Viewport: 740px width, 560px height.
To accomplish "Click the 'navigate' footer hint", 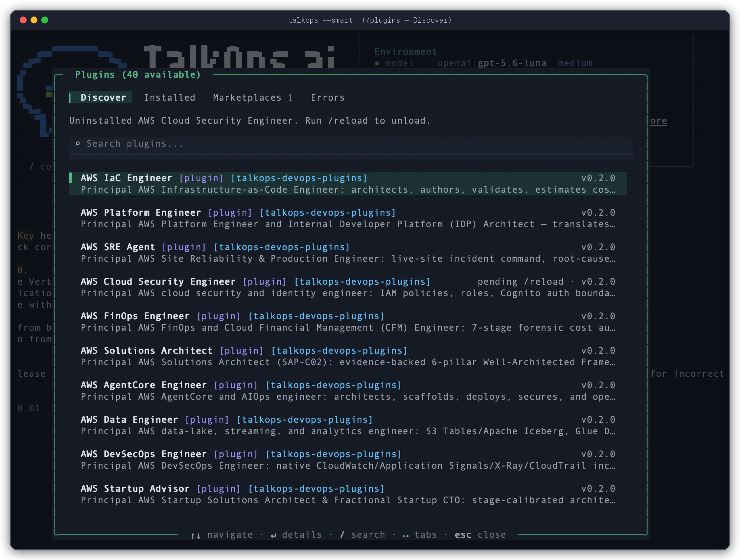I will pos(230,534).
